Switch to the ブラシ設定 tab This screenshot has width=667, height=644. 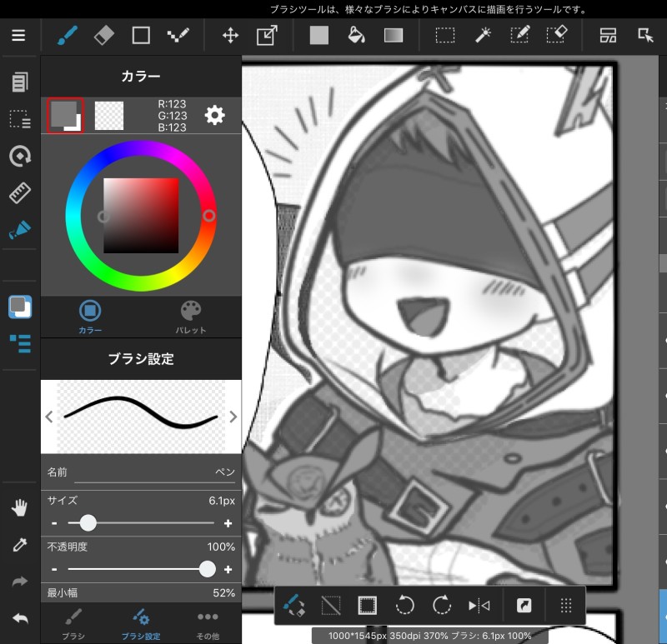pyautogui.click(x=141, y=624)
